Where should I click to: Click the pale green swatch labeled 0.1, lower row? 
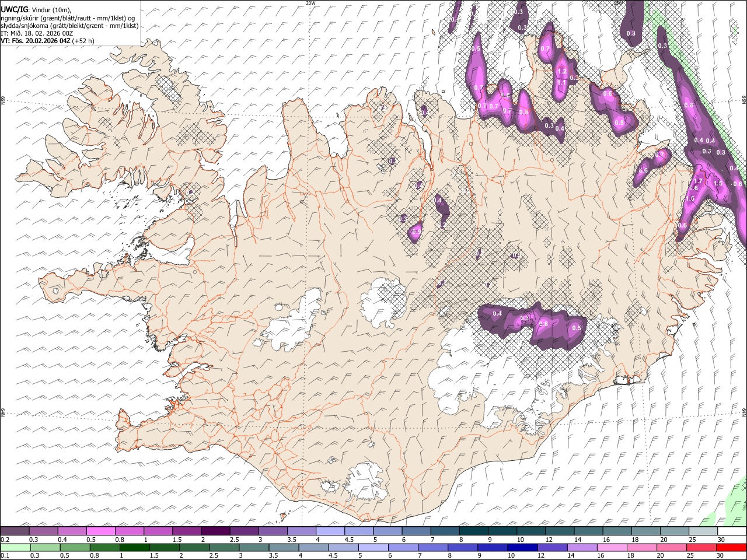[x=15, y=547]
